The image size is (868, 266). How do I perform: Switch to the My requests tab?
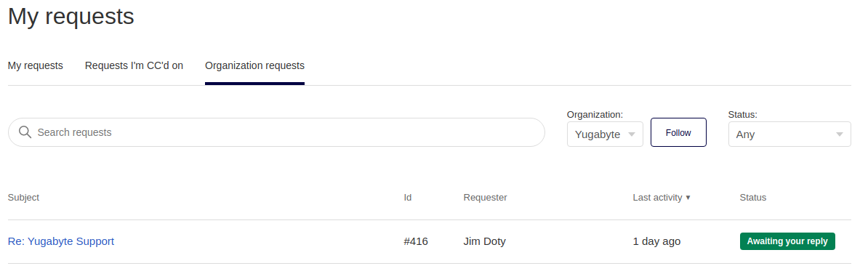click(x=36, y=66)
